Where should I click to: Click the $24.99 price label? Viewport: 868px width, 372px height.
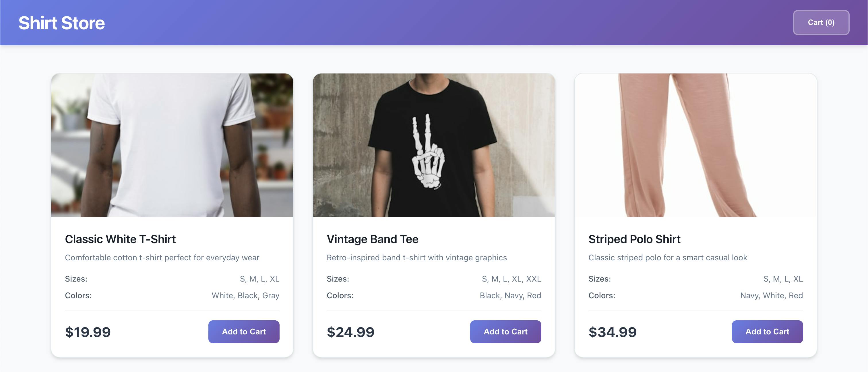coord(350,332)
